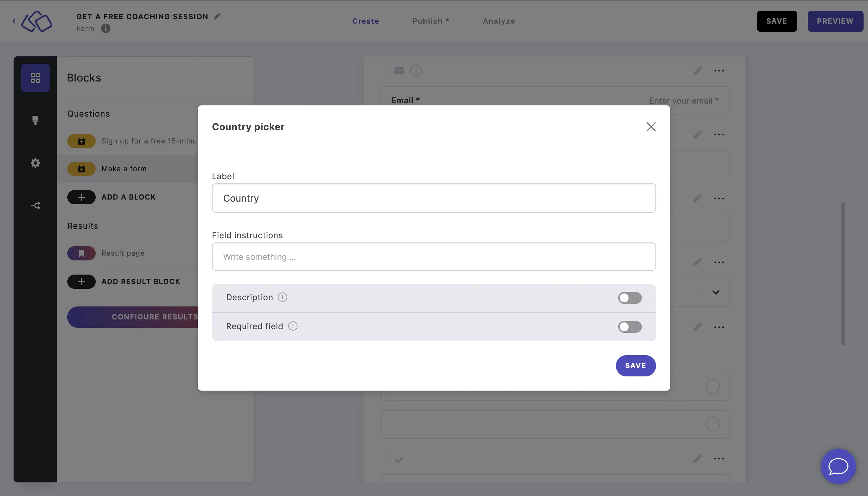Edit the form title with pencil icon
The width and height of the screenshot is (868, 496).
(217, 16)
